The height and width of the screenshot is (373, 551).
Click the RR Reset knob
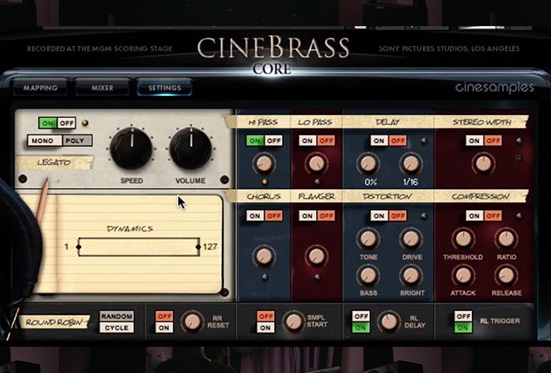(x=192, y=322)
